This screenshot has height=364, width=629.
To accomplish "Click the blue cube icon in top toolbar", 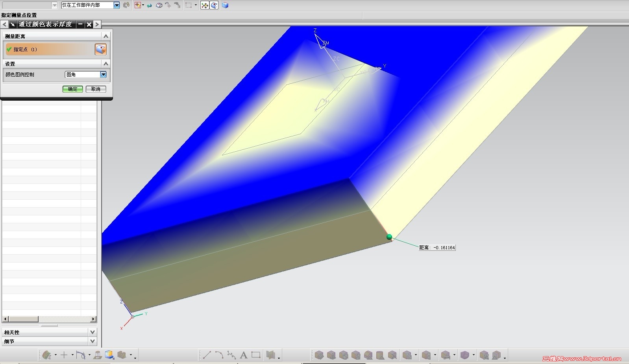I will pos(225,5).
